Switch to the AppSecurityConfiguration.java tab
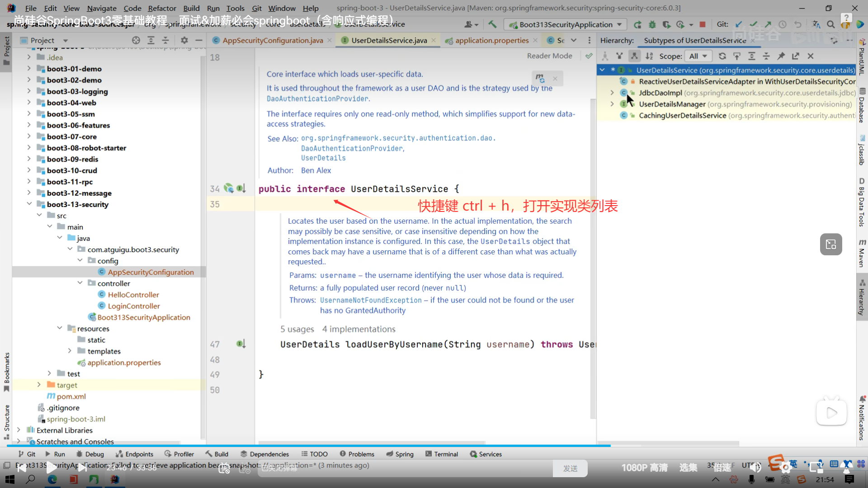The image size is (868, 488). tap(273, 40)
